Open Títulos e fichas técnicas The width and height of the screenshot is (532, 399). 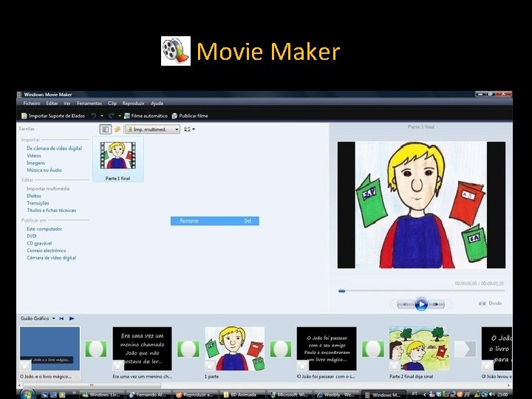coord(52,211)
